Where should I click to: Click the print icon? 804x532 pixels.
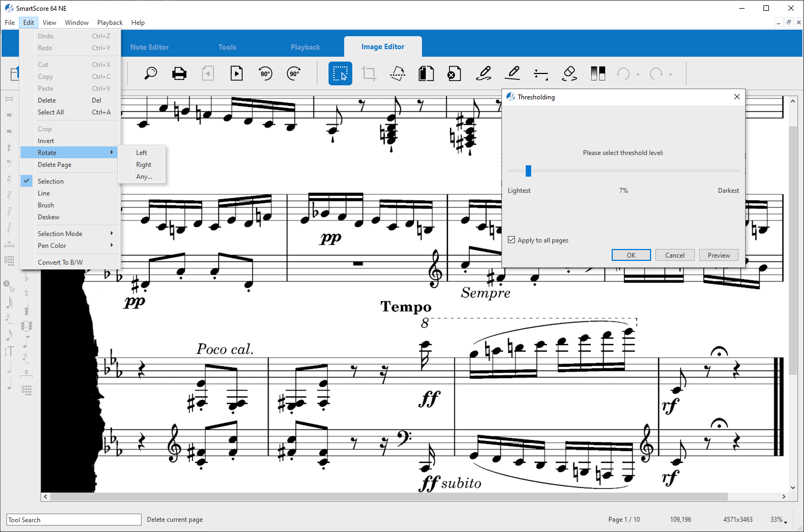179,73
